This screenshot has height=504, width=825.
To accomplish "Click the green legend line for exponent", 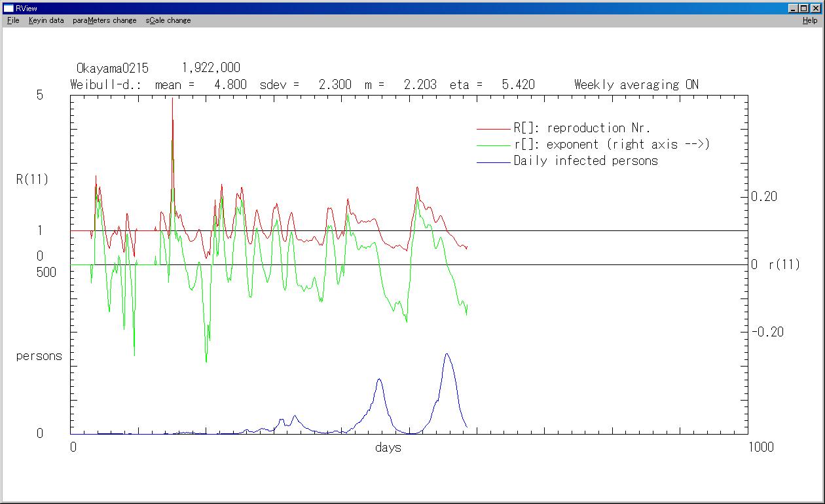I will [x=493, y=145].
